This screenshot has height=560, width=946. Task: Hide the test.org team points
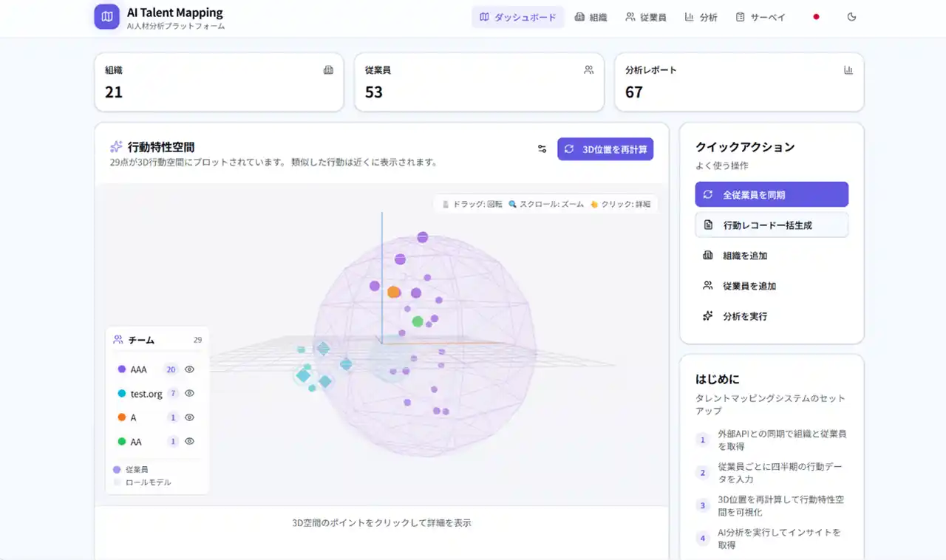point(189,394)
